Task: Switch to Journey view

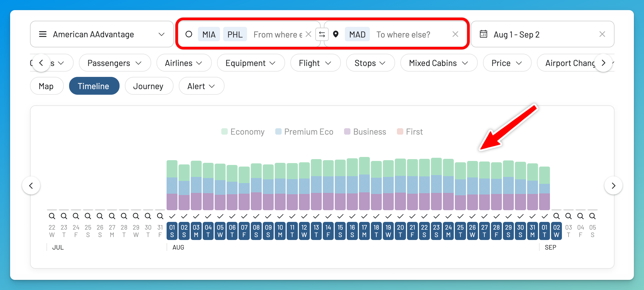Action: point(149,86)
